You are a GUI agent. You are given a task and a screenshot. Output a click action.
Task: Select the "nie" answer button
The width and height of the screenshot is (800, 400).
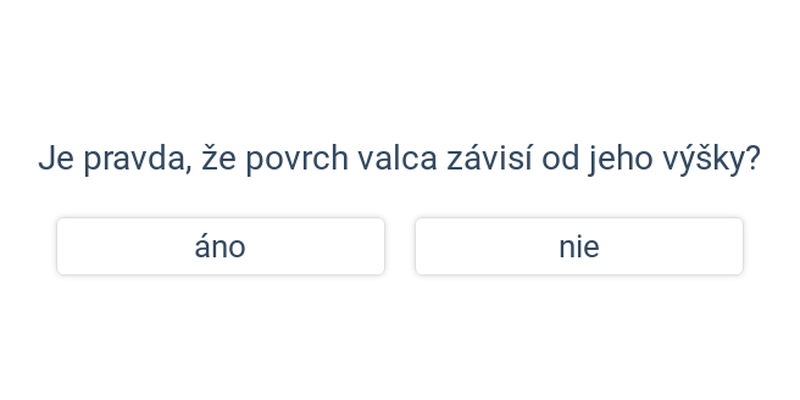[x=579, y=246]
